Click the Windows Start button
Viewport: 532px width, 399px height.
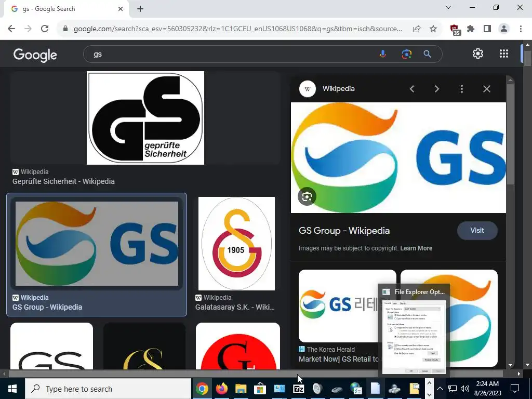point(12,389)
